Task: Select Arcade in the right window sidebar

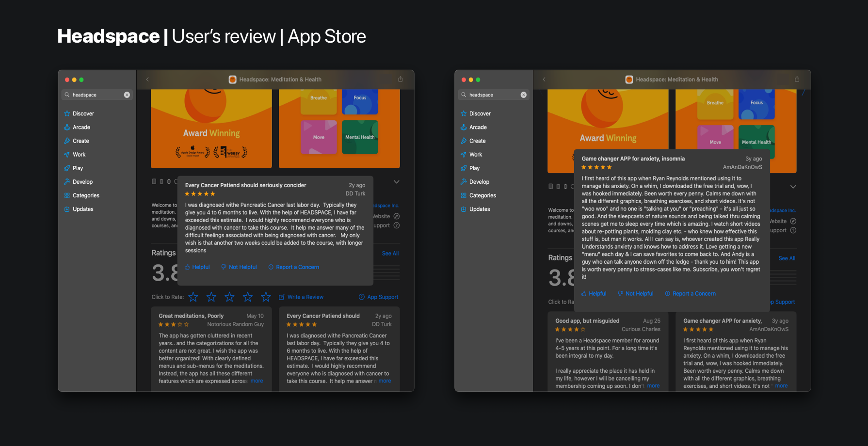Action: [474, 127]
